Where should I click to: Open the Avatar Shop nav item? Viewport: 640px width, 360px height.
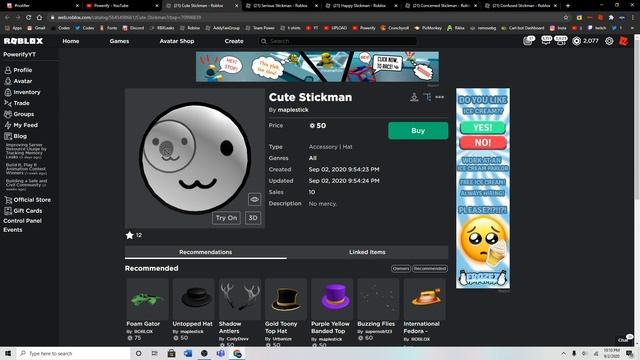[x=177, y=41]
